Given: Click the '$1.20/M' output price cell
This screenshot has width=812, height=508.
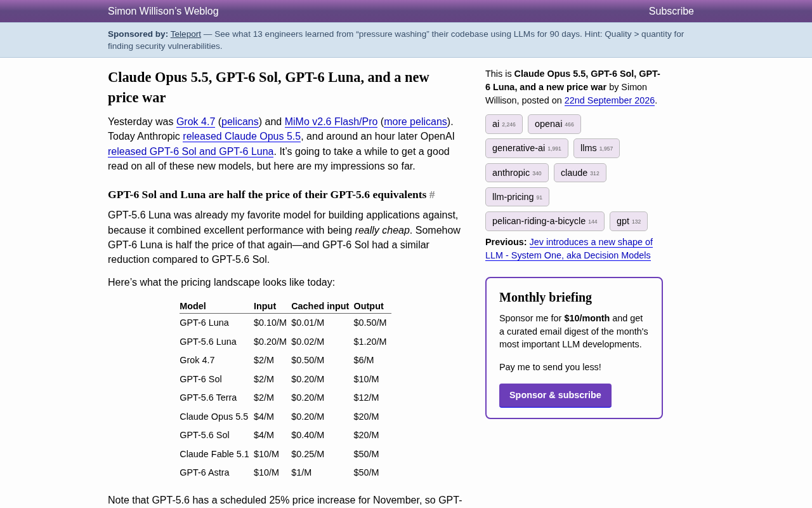Looking at the screenshot, I should click(370, 342).
